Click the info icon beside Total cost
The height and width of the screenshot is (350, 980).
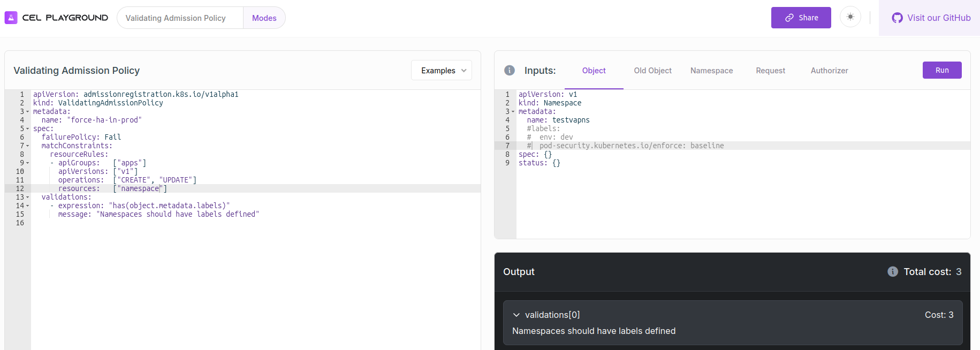[x=892, y=272]
